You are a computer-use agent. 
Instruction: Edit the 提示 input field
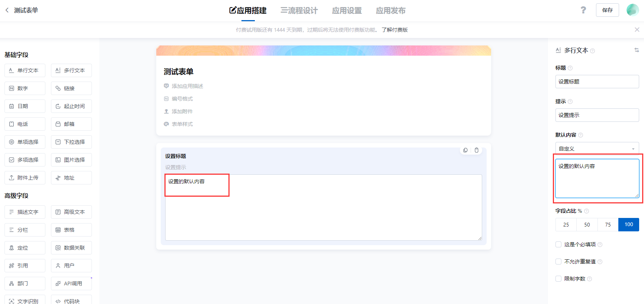(597, 115)
